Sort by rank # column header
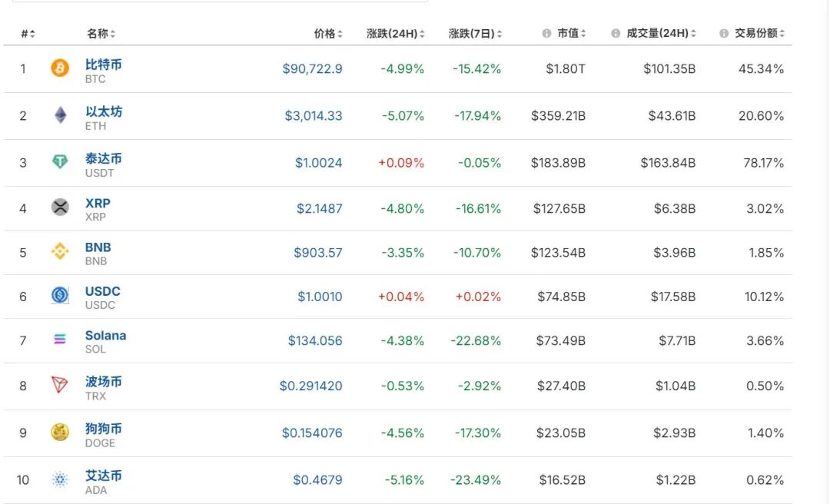The height and width of the screenshot is (504, 830). click(x=28, y=34)
